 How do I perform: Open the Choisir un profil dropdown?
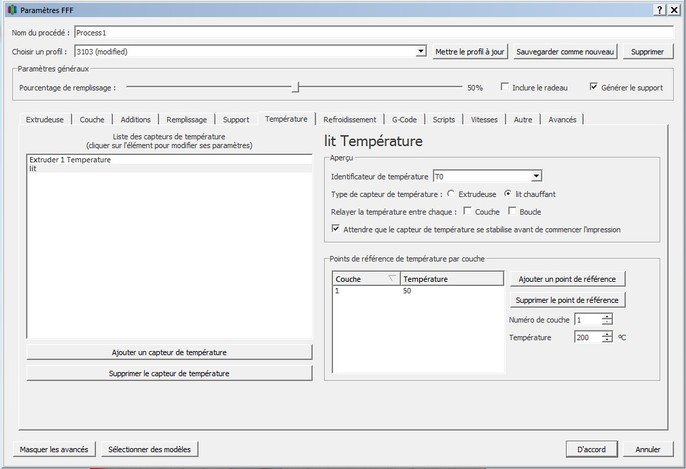coord(421,51)
